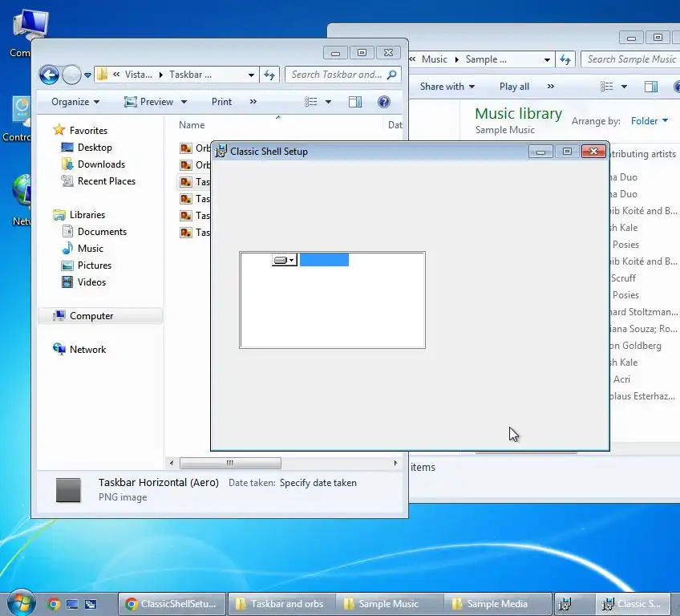Sort by contributing artists column
Viewport: 680px width, 616px height.
click(x=642, y=154)
